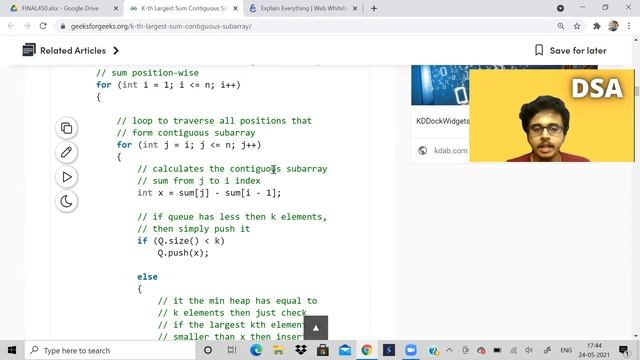This screenshot has height=360, width=640.
Task: Click the comment '// sum position-wise'
Action: click(147, 73)
